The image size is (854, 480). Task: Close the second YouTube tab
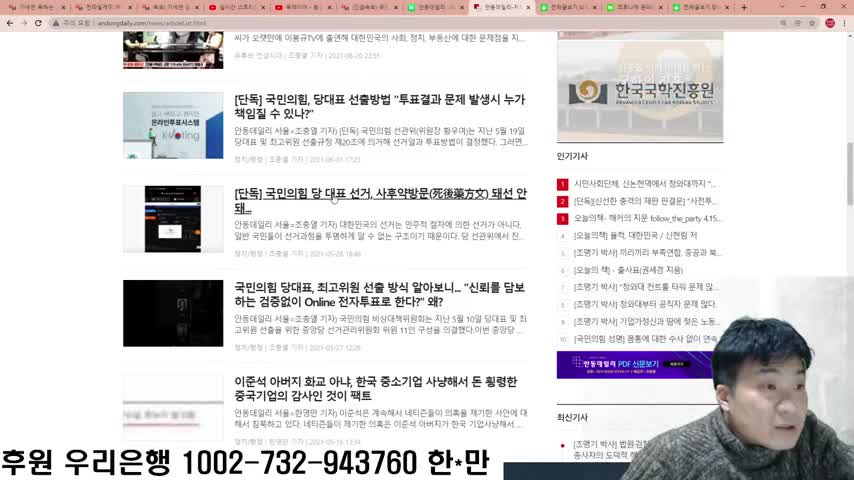point(330,8)
